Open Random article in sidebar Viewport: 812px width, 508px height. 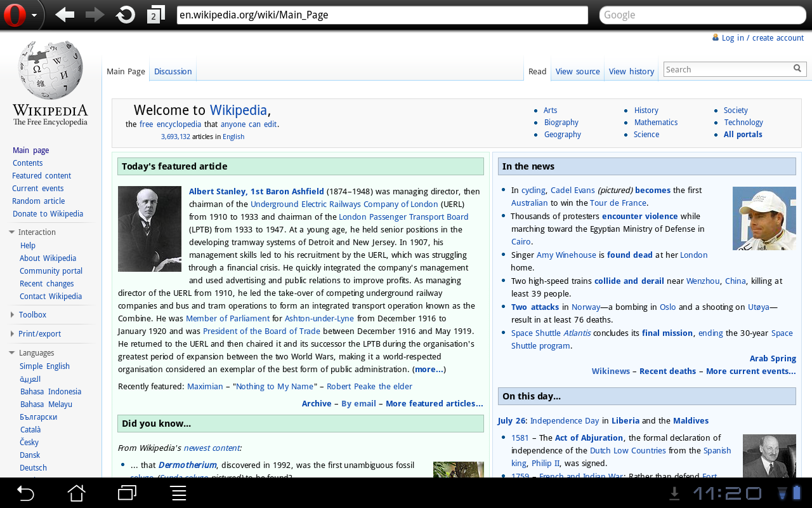point(39,201)
